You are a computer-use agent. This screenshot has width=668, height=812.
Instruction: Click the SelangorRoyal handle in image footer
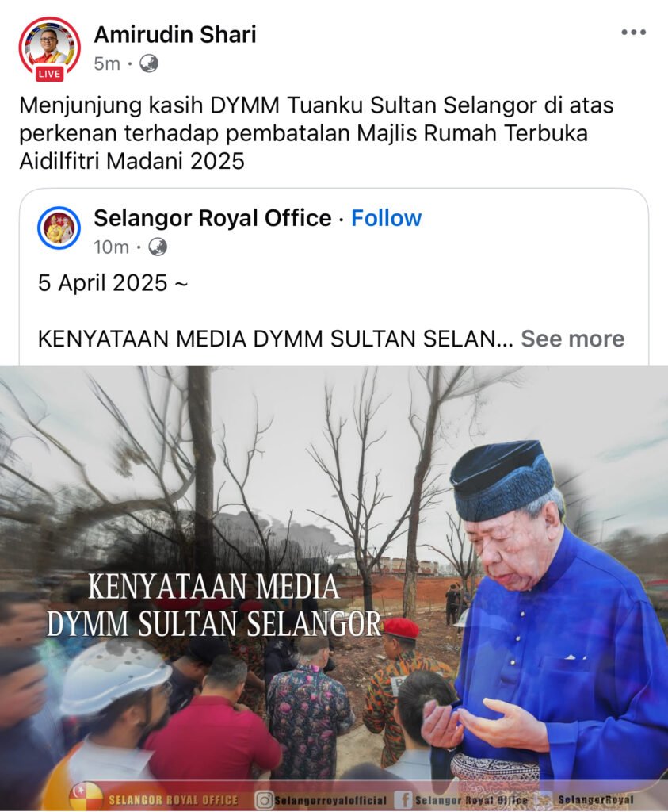tap(596, 800)
